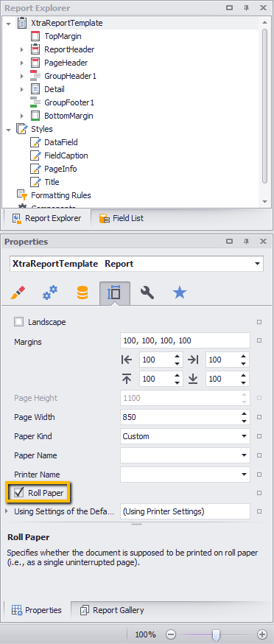Viewport: 274px width, 644px height.
Task: Open the Behavior gears category in Properties
Action: (x=50, y=293)
